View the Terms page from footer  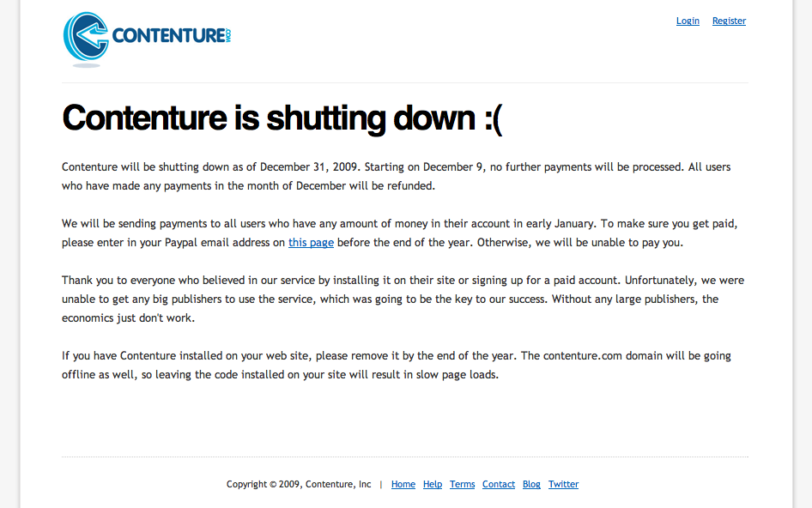coord(462,484)
